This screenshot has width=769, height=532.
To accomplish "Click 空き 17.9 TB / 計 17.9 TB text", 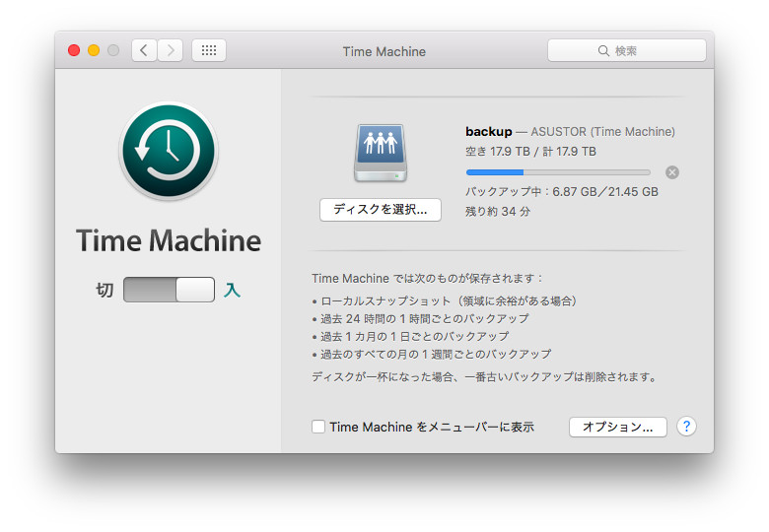I will (530, 152).
